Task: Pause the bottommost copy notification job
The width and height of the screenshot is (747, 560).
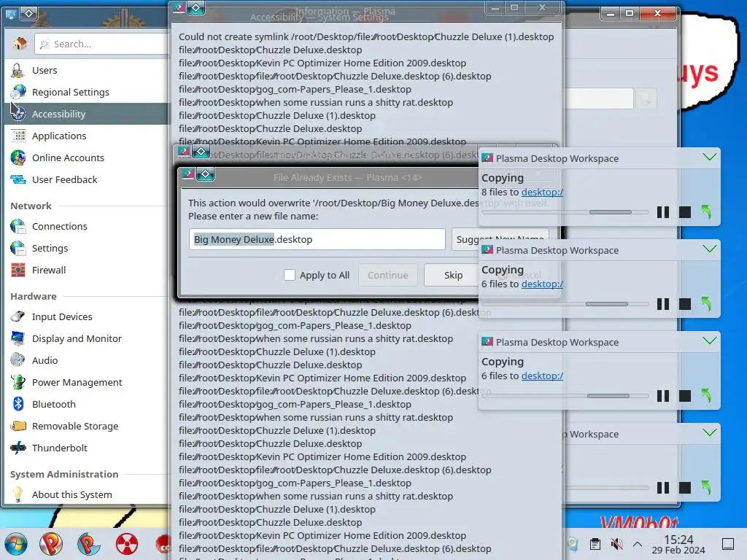Action: [662, 488]
